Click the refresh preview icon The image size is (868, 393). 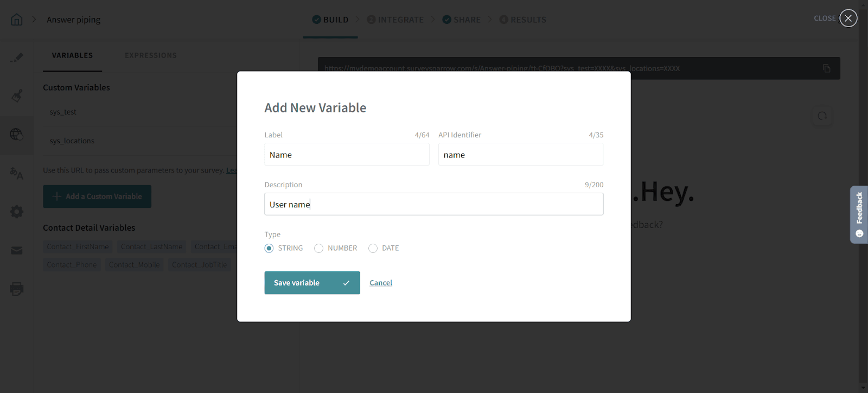(x=822, y=116)
